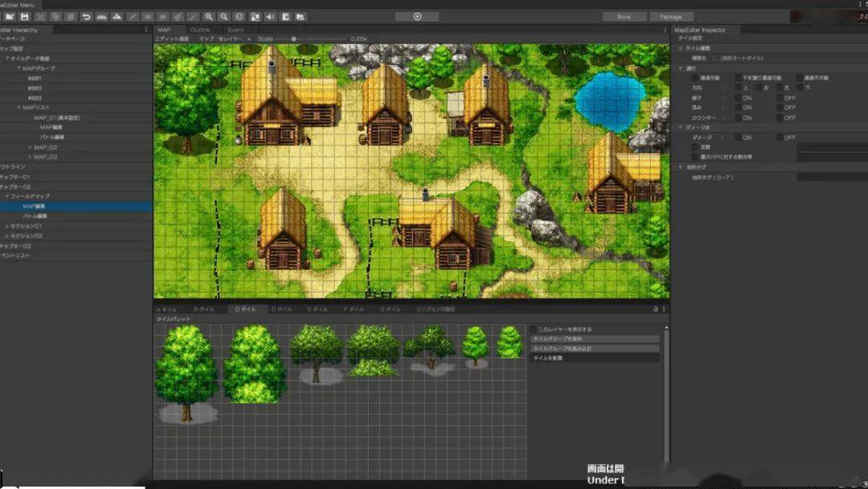
Task: Click the zoom in magnifier icon
Action: 209,16
